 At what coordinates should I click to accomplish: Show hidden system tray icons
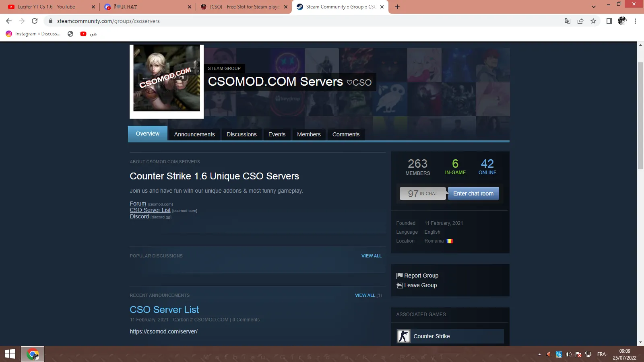coord(539,354)
